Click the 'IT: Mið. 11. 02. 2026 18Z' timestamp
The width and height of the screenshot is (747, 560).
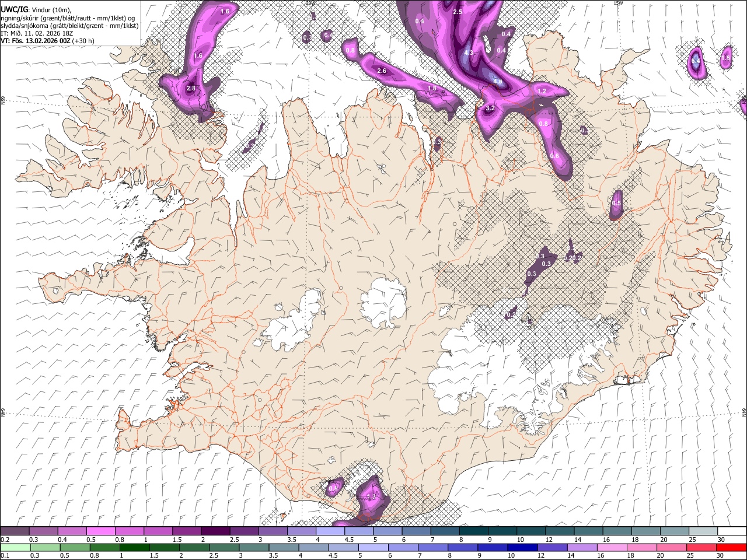[37, 33]
